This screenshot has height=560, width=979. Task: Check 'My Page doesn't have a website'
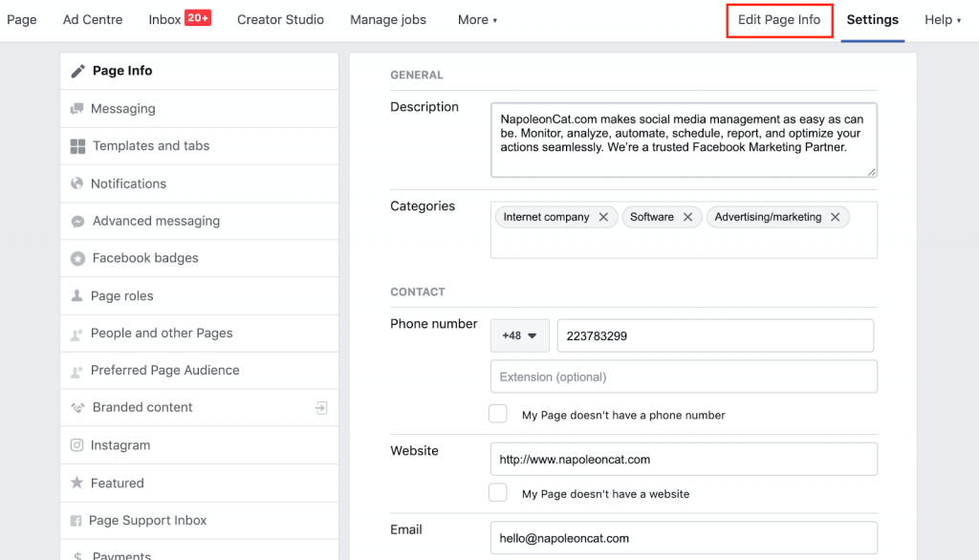click(x=497, y=492)
